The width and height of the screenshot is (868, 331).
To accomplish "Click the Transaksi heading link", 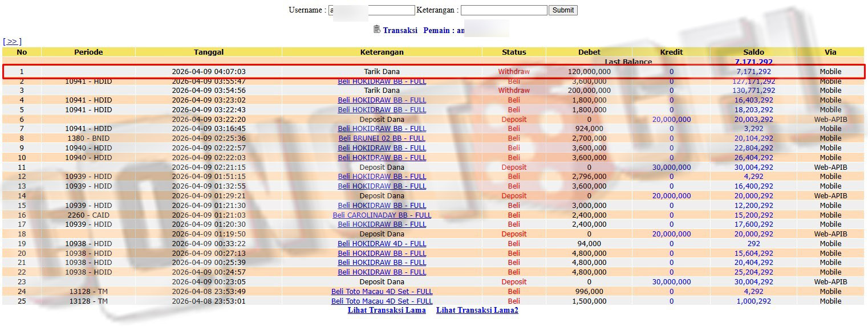I will 400,30.
